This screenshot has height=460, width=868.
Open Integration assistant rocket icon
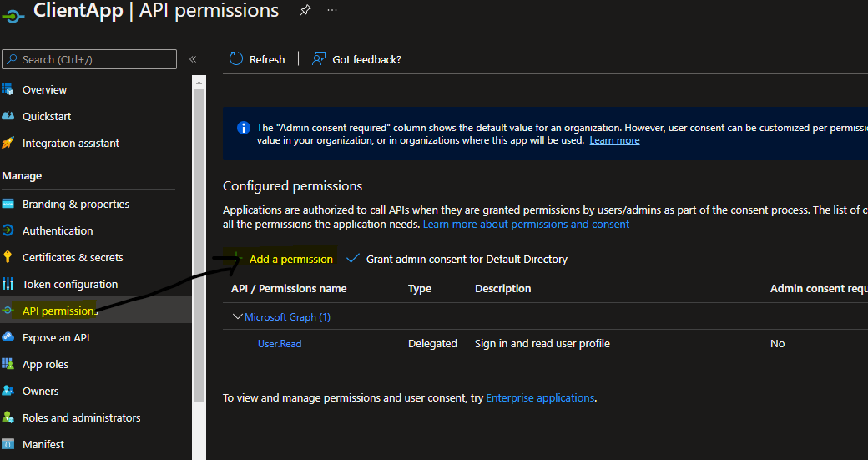pyautogui.click(x=8, y=143)
